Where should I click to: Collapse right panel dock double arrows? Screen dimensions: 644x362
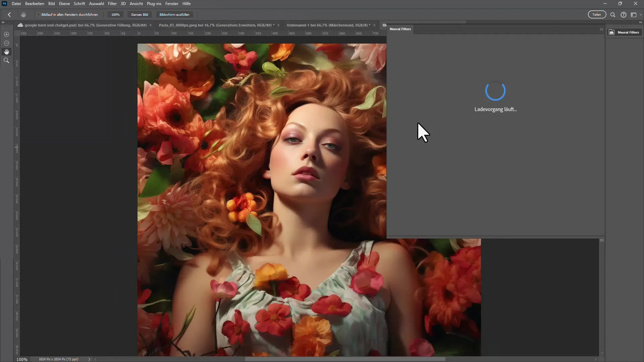coord(640,22)
